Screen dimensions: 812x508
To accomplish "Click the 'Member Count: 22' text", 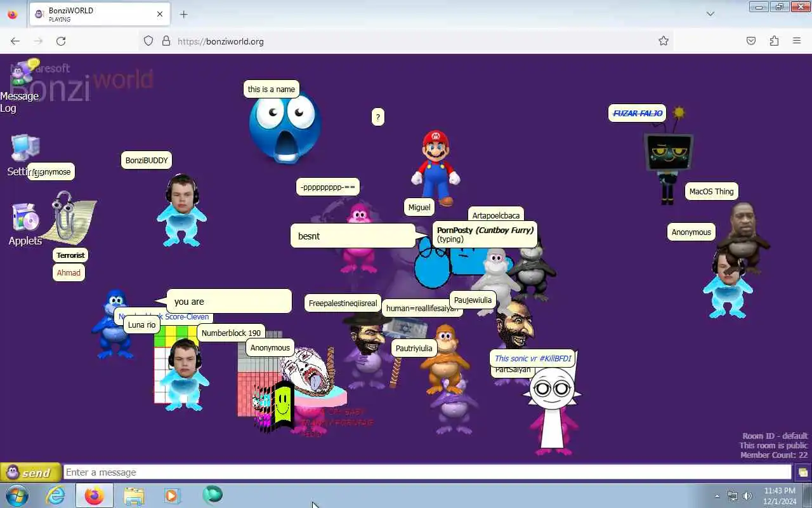I will pyautogui.click(x=774, y=455).
